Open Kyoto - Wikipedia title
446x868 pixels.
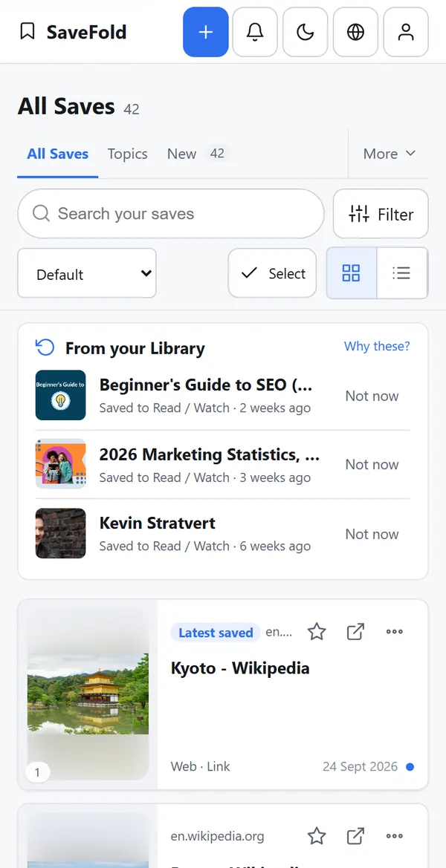click(240, 668)
